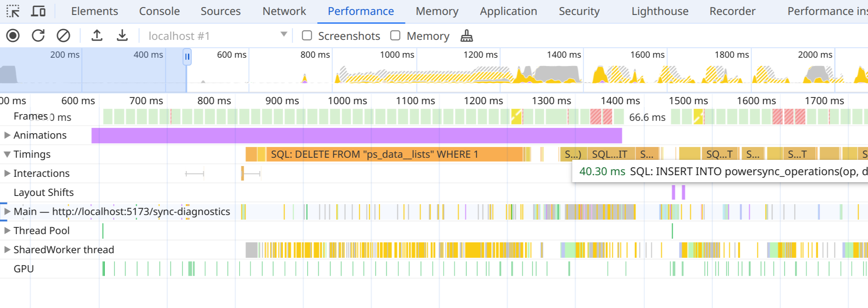Select the SQL DELETE FROM ps_data__lists timing

tap(394, 154)
